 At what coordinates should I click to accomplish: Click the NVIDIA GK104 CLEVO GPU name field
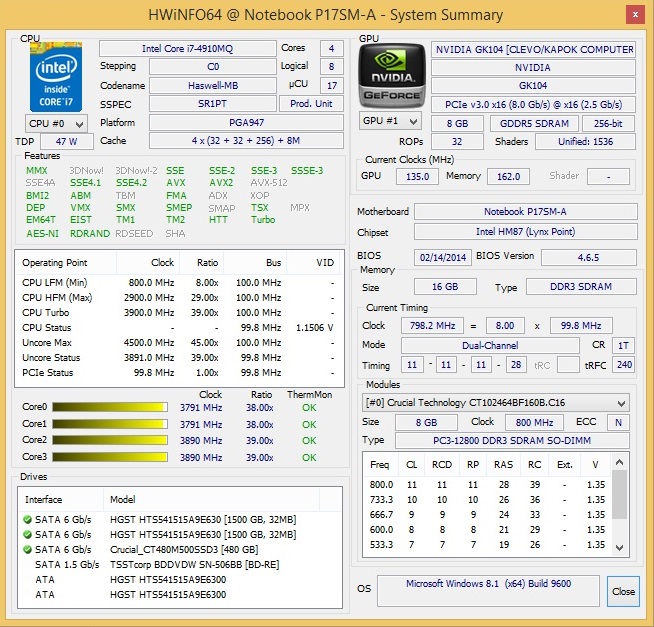pyautogui.click(x=533, y=50)
